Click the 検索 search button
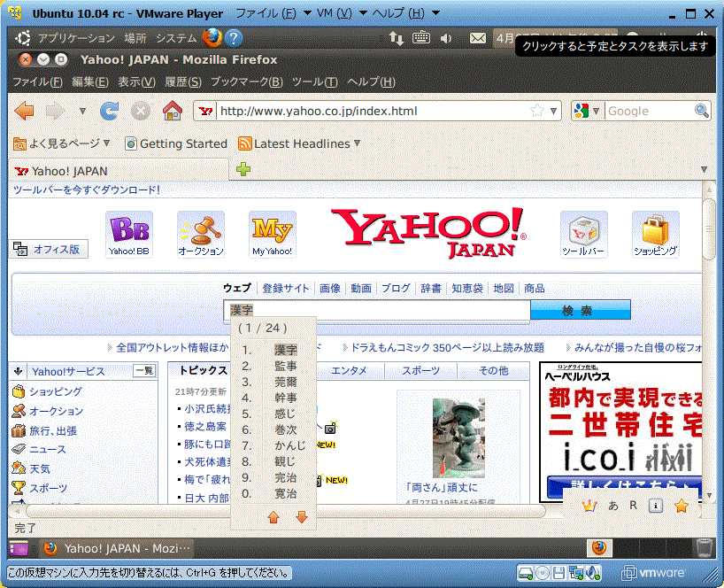The image size is (724, 588). tap(581, 310)
